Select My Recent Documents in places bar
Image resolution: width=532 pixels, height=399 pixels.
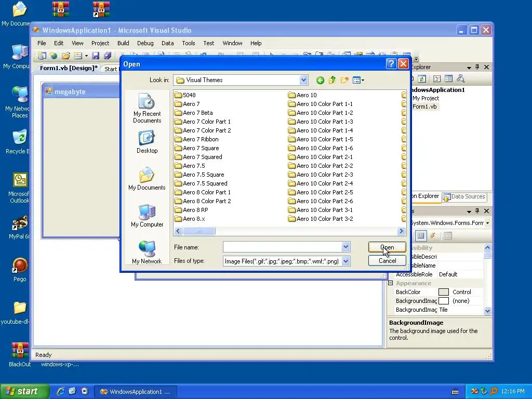point(147,108)
